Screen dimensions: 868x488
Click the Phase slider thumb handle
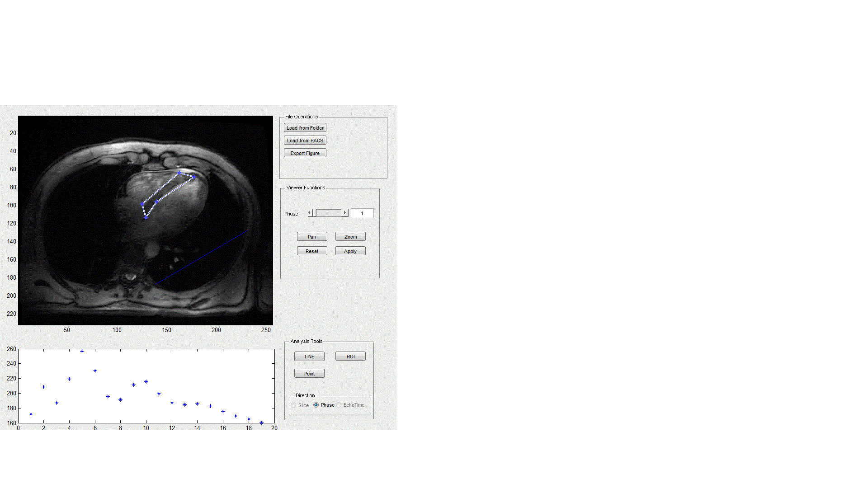point(314,213)
